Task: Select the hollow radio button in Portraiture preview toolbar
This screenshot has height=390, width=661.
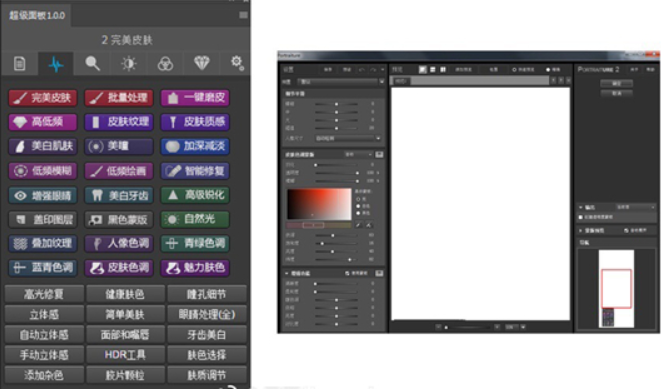Action: coord(514,70)
